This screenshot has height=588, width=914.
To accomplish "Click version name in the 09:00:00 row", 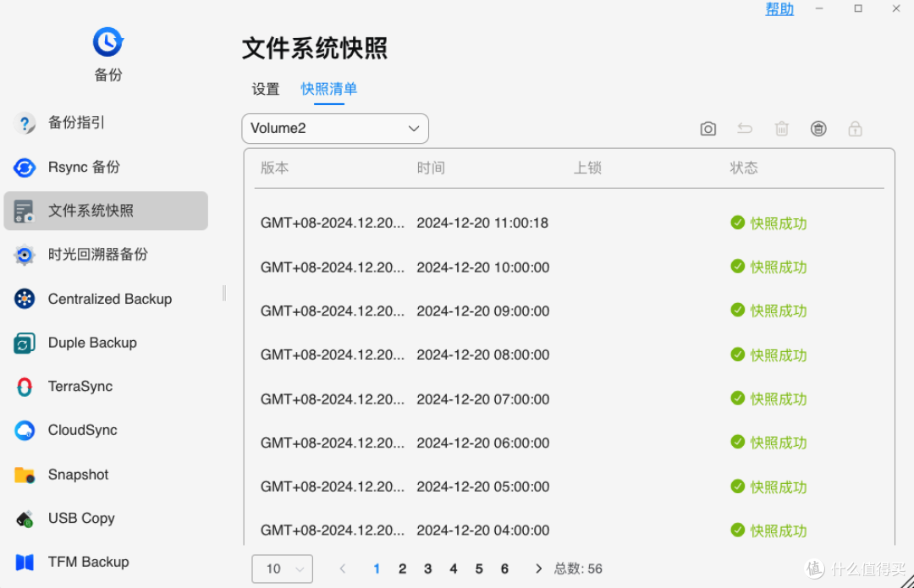I will [x=333, y=310].
